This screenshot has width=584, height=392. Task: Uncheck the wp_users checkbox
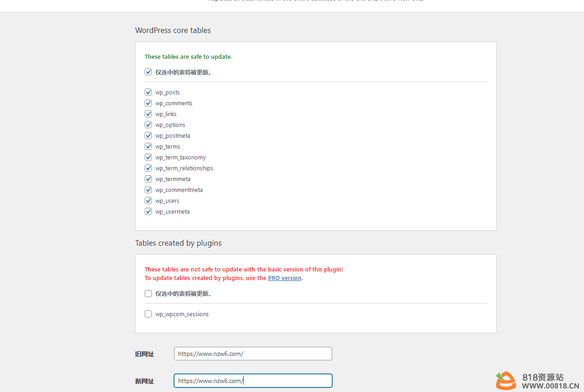(148, 201)
